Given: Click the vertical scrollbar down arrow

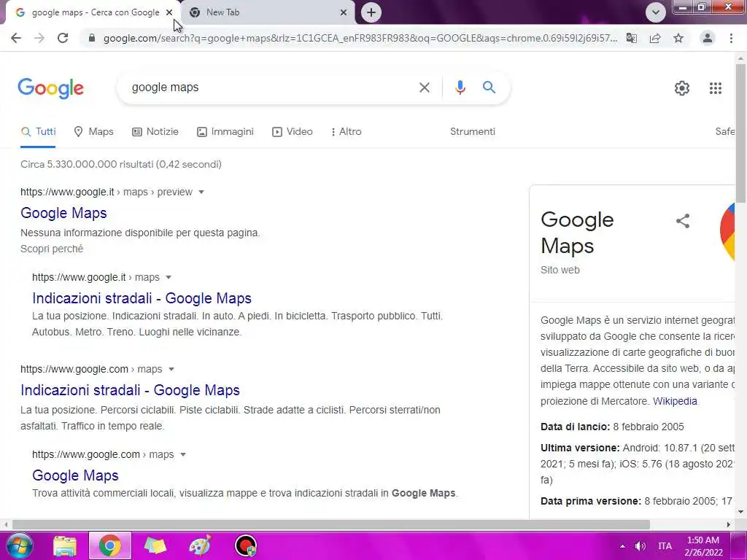Looking at the screenshot, I should coord(740,513).
